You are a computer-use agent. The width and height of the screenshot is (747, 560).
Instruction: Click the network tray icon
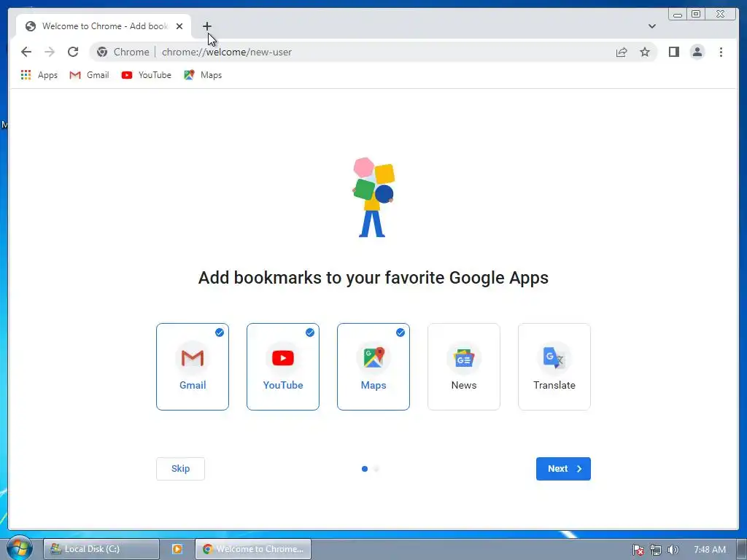pos(656,550)
